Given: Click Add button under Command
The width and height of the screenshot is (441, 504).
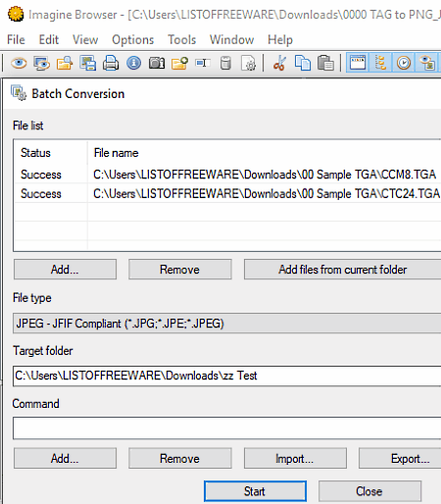Looking at the screenshot, I should tap(65, 458).
